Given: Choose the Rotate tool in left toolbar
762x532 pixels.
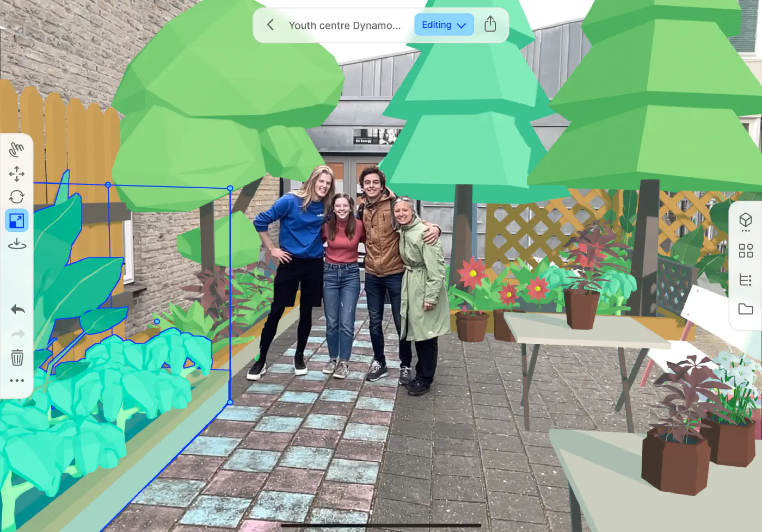Looking at the screenshot, I should pos(17,197).
